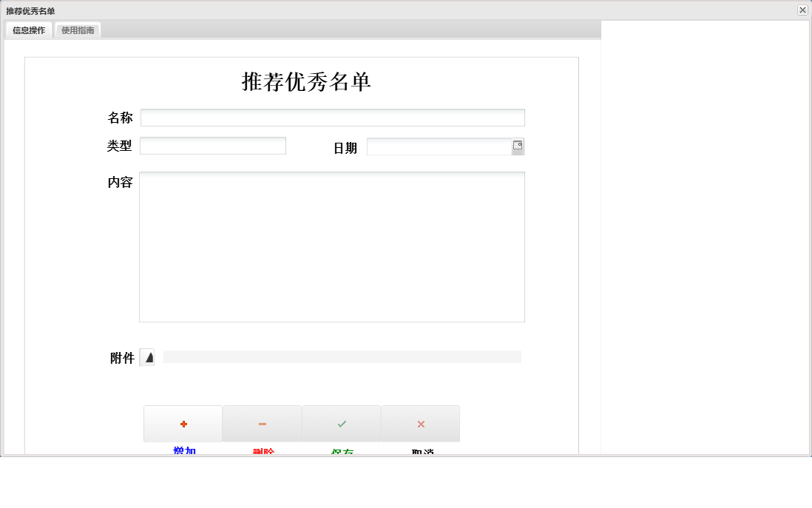The image size is (812, 508).
Task: Click the 取消 link under the X button
Action: 420,450
